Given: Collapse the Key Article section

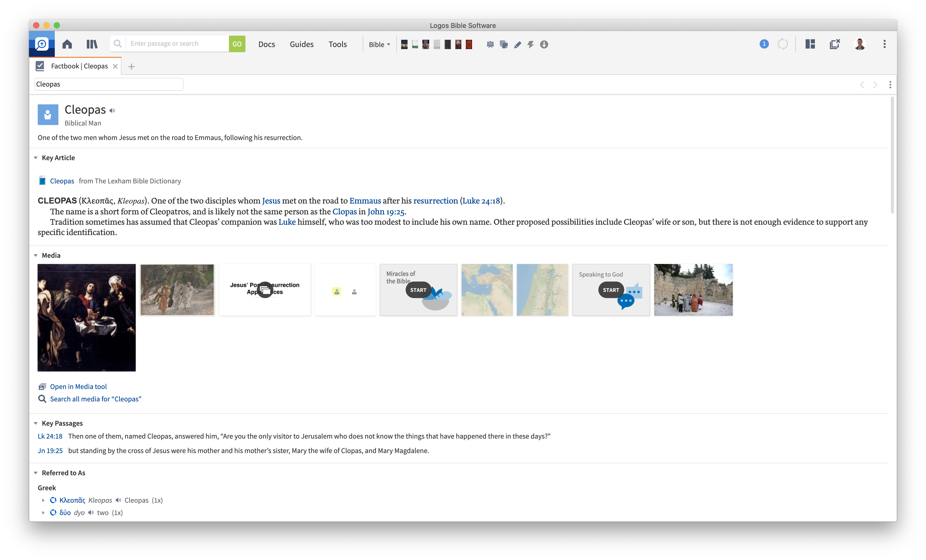Looking at the screenshot, I should (x=36, y=158).
